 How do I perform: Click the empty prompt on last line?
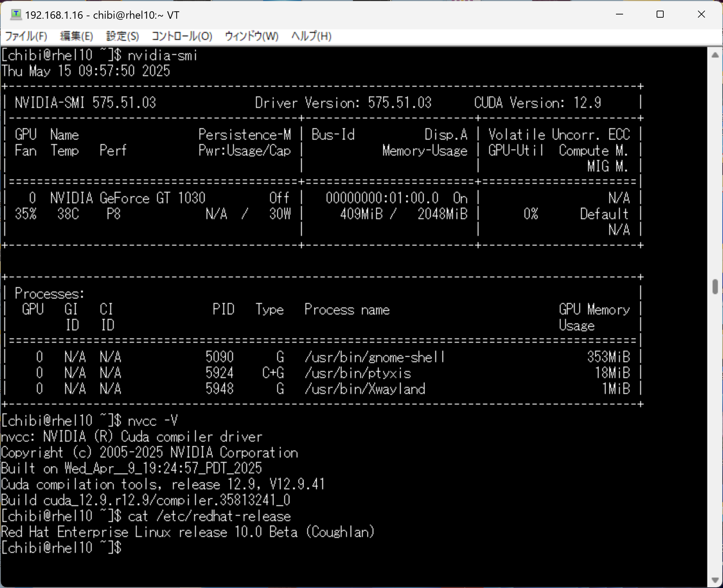point(61,548)
